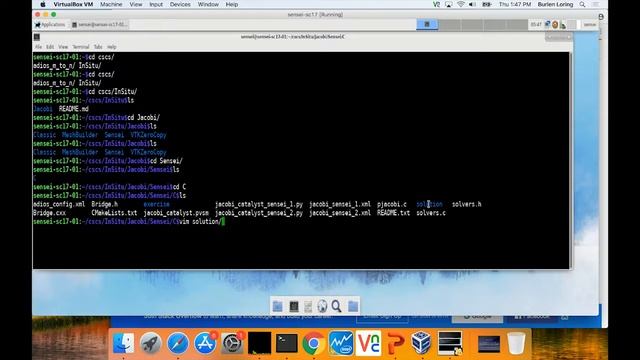Open the terminal emulator in guest dock

point(293,306)
